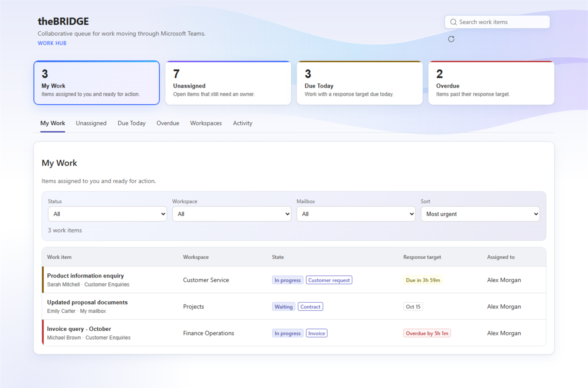View the Activity tab
The width and height of the screenshot is (588, 388).
coord(243,123)
